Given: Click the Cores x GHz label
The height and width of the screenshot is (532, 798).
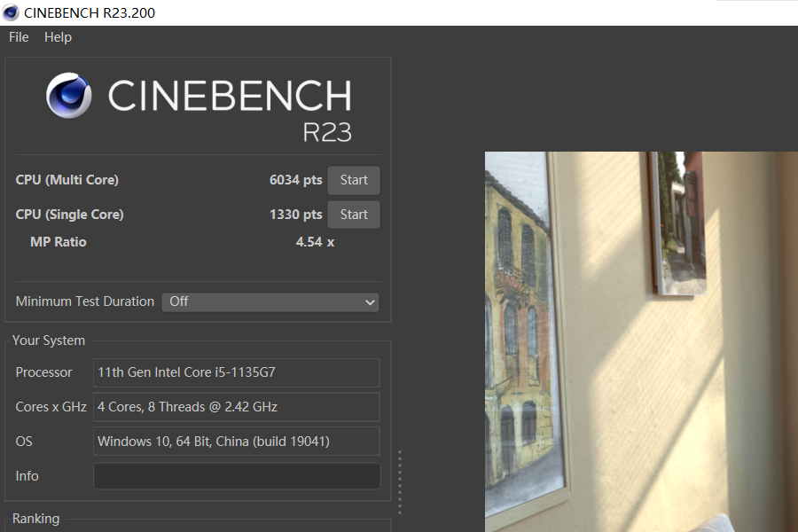Looking at the screenshot, I should click(51, 407).
